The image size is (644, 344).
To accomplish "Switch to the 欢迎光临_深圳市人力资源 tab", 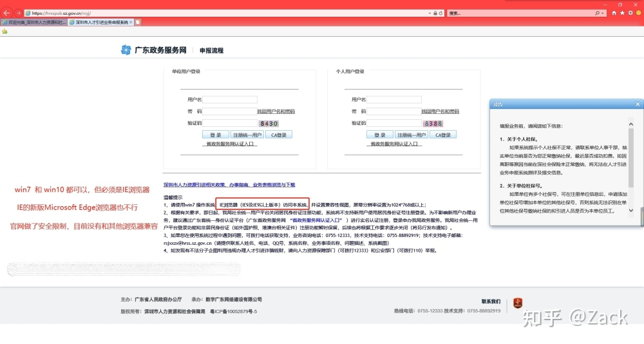I will click(35, 22).
